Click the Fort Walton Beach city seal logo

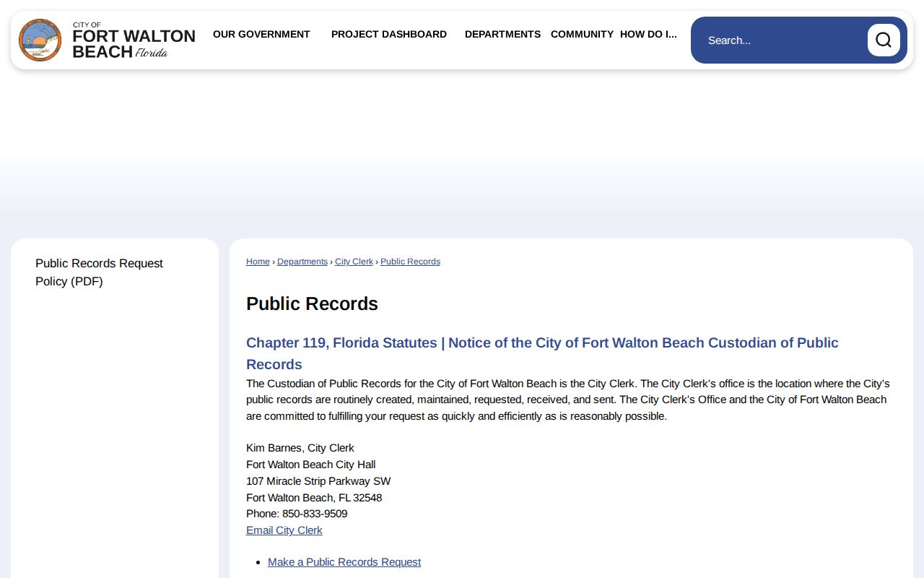40,40
